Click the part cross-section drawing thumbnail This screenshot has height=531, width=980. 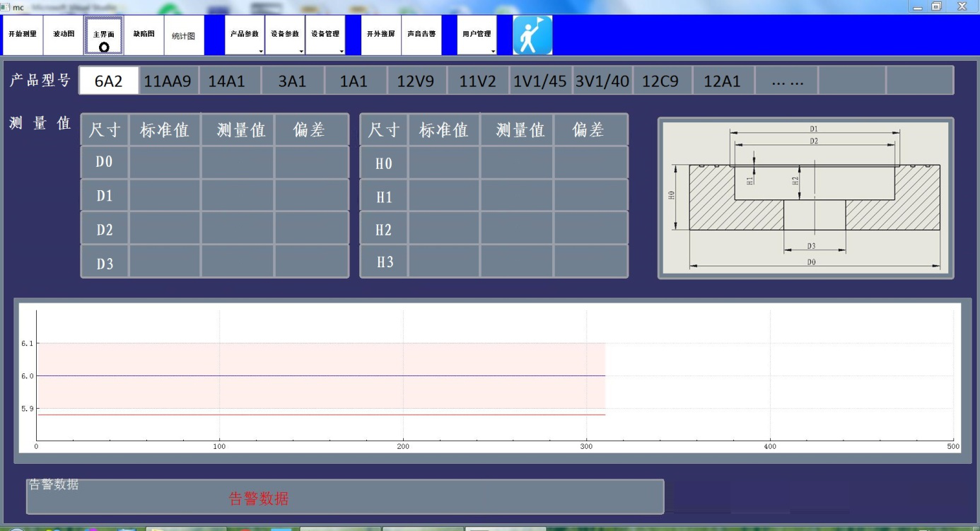point(805,198)
